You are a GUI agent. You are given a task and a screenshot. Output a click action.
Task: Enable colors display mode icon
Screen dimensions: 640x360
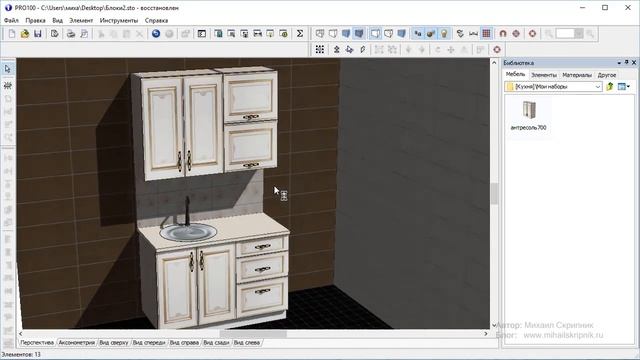point(346,34)
